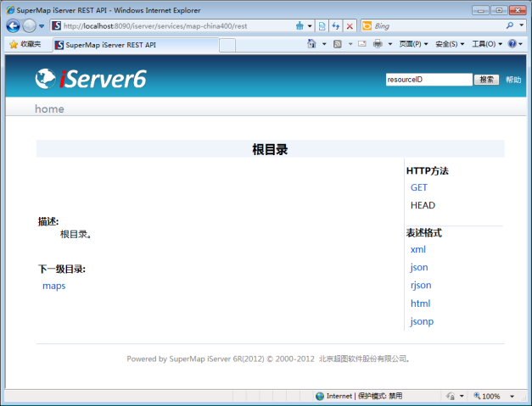This screenshot has height=406, width=532.
Task: Stop loading with the red X icon
Action: (350, 26)
